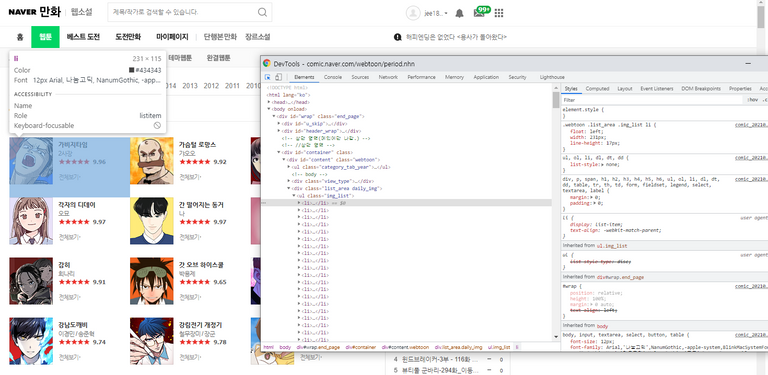This screenshot has height=375, width=768.
Task: Click the 홈 navigation item
Action: 20,37
